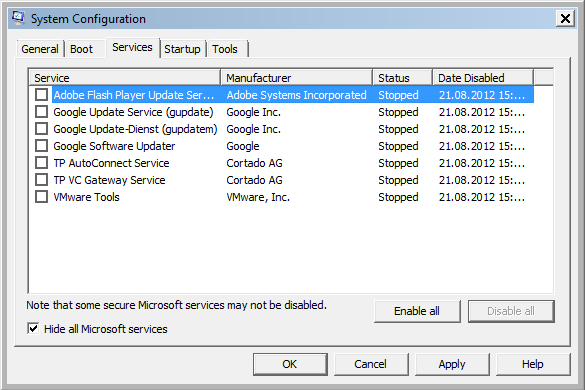Open the Tools tab
Image resolution: width=585 pixels, height=390 pixels.
pyautogui.click(x=225, y=49)
